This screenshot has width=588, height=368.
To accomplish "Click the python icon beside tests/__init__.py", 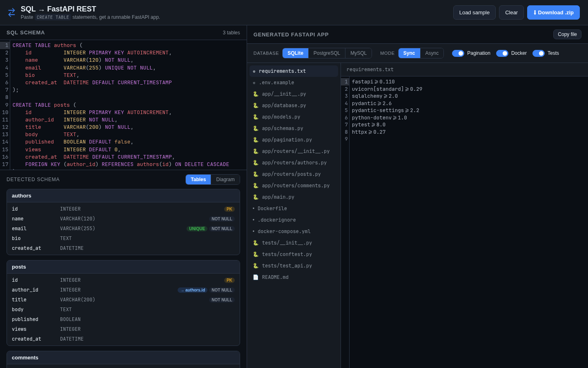I will pos(256,243).
